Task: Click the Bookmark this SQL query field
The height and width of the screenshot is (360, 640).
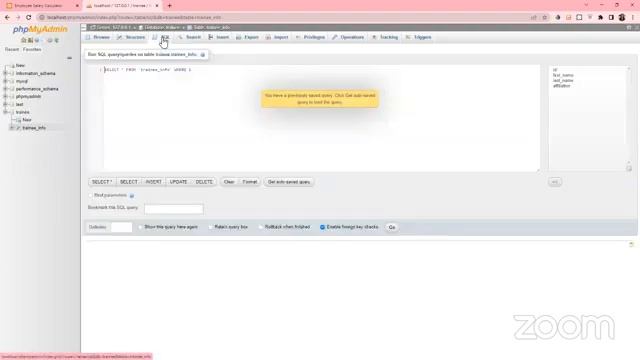Action: 173,209
